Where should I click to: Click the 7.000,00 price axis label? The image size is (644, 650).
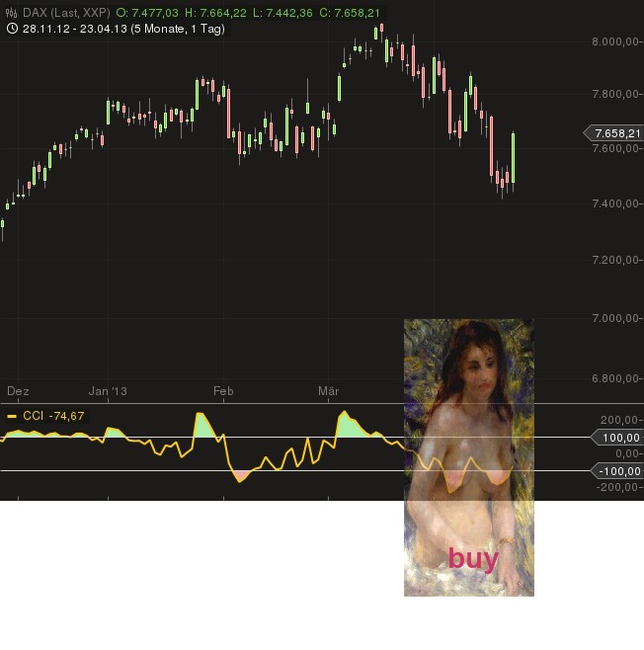pyautogui.click(x=614, y=318)
